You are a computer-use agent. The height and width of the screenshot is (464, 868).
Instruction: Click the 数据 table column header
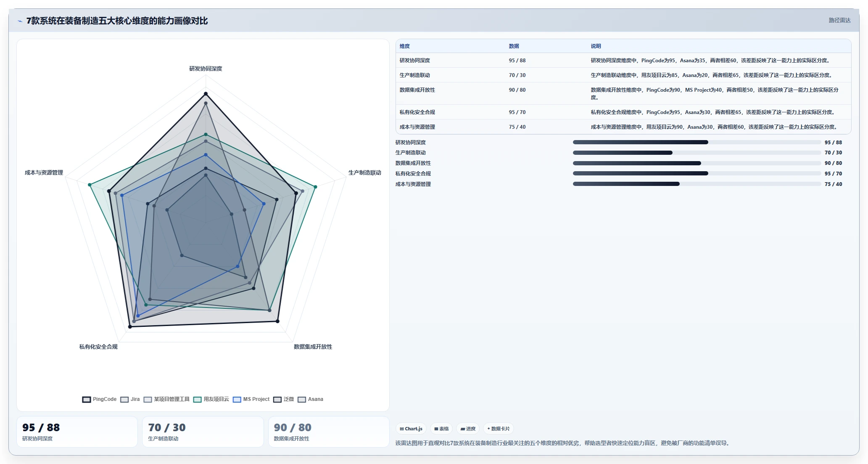tap(514, 46)
